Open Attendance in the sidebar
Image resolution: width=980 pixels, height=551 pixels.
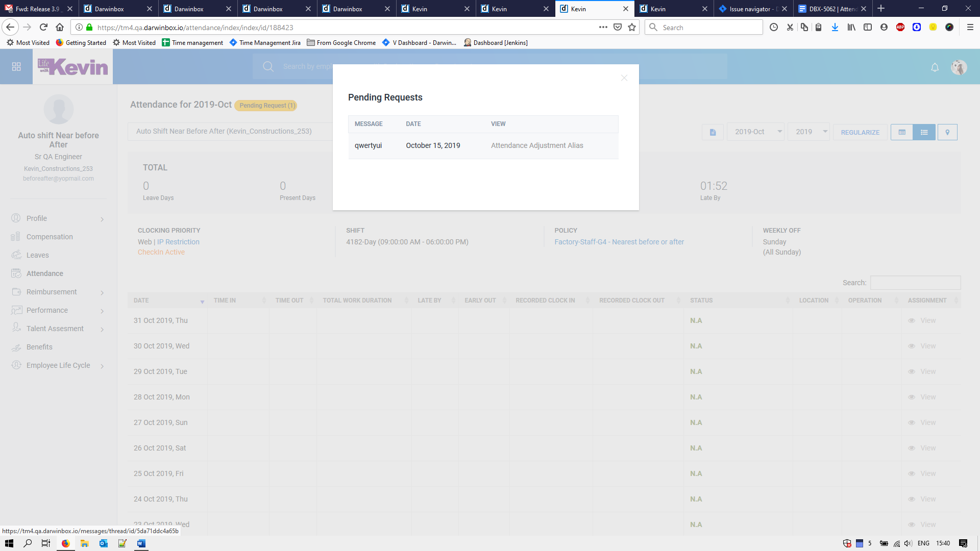point(45,273)
